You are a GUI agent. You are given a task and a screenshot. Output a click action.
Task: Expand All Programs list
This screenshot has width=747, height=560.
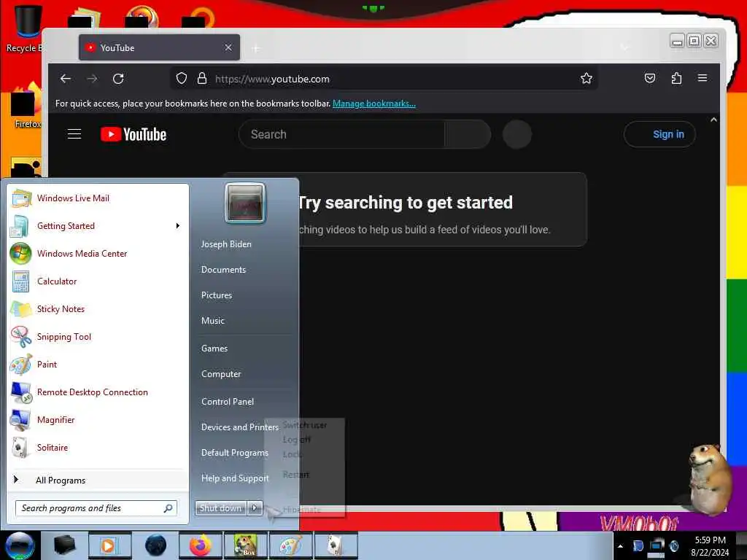[61, 481]
